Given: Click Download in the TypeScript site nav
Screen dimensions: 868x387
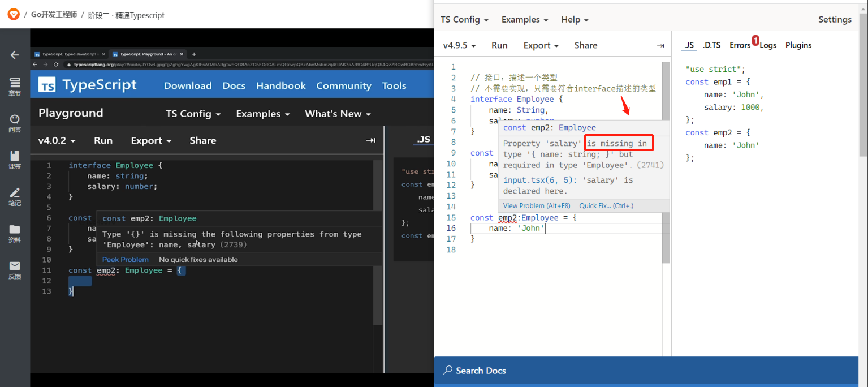Looking at the screenshot, I should click(188, 85).
